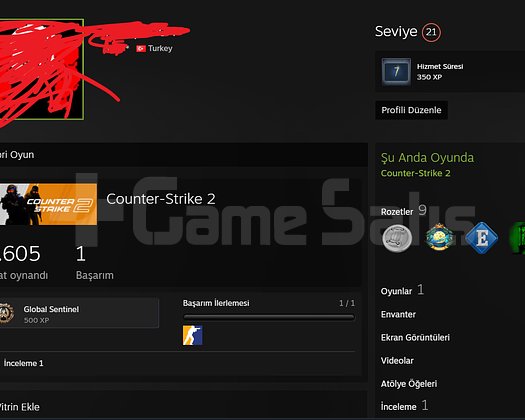Click the Turkey flag icon

click(x=141, y=49)
